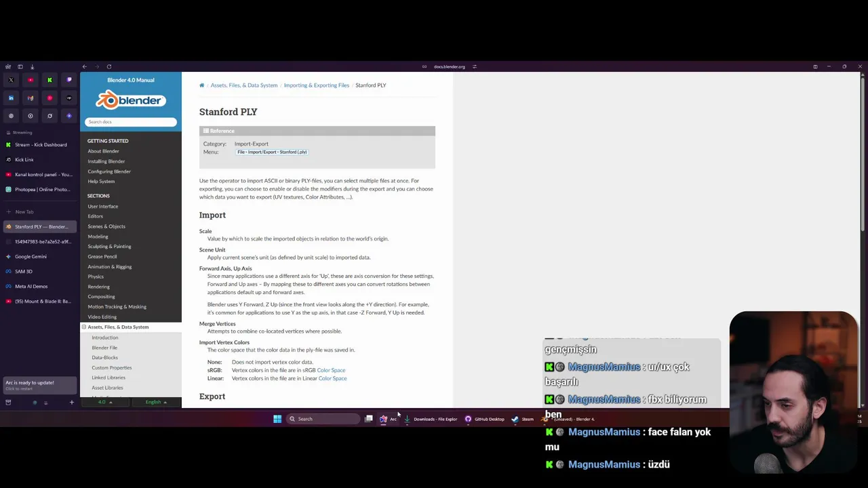Reload the page with refresh icon
The image size is (868, 488).
[x=108, y=66]
